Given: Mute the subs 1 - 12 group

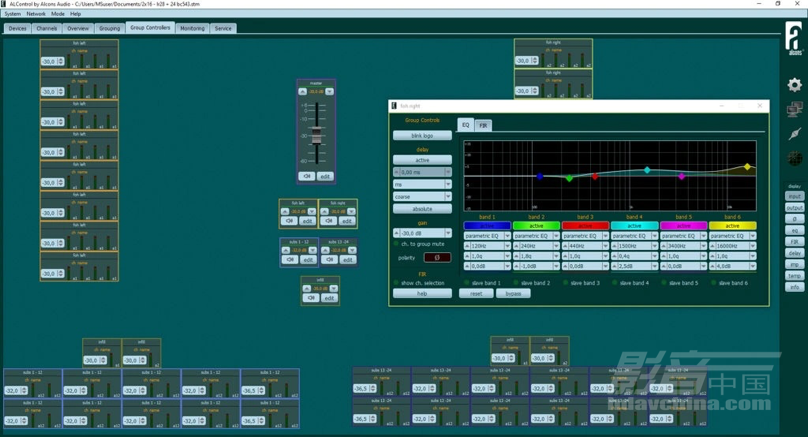Looking at the screenshot, I should click(289, 260).
